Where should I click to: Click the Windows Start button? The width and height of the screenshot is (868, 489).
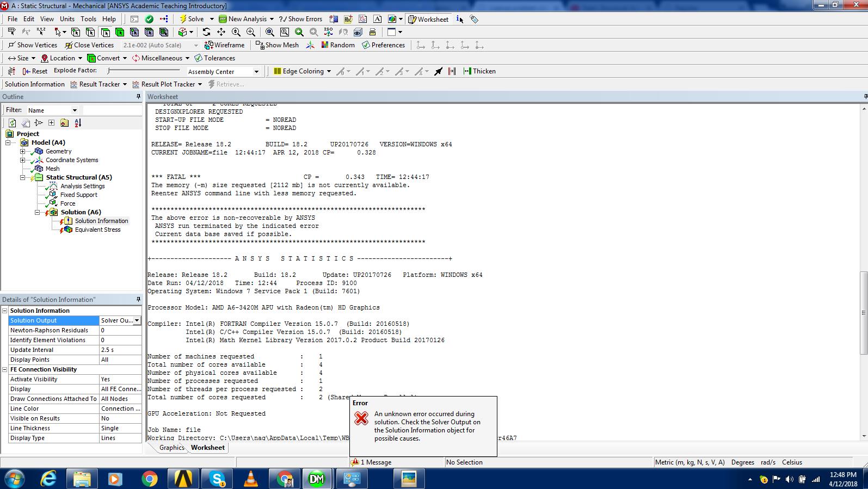point(14,479)
